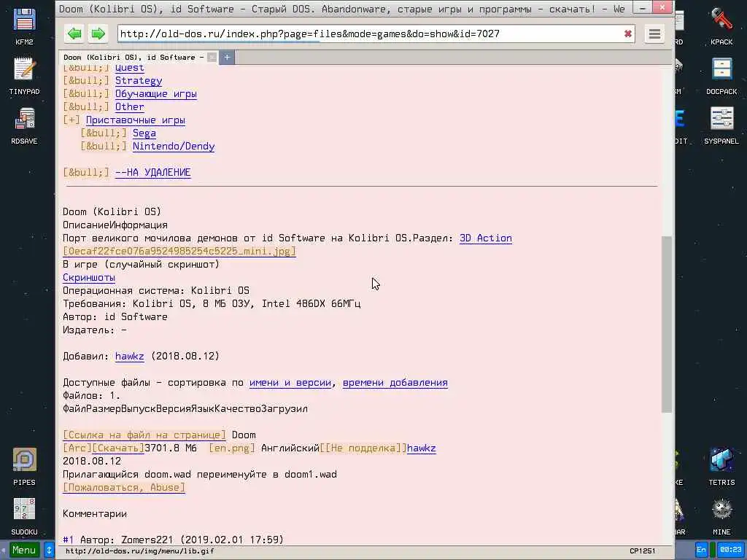Click Ссылка на файл на странице link

(x=144, y=435)
